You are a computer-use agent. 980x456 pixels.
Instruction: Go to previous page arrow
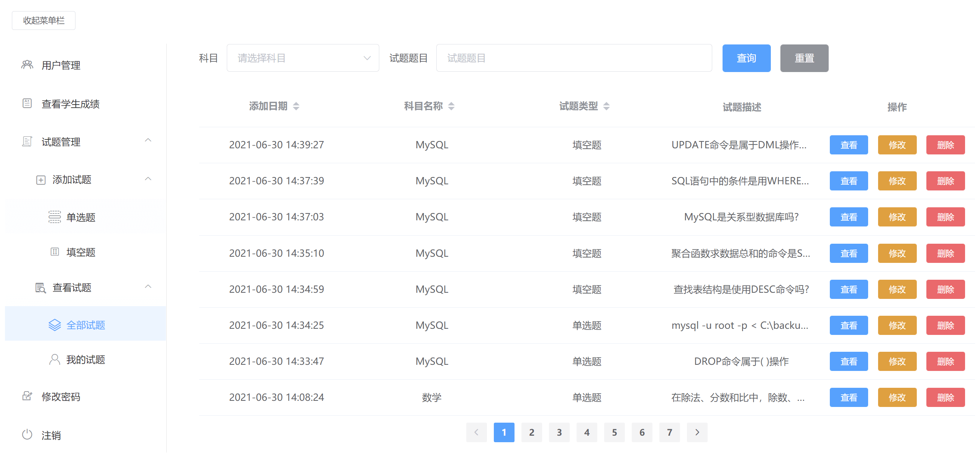[x=476, y=432]
